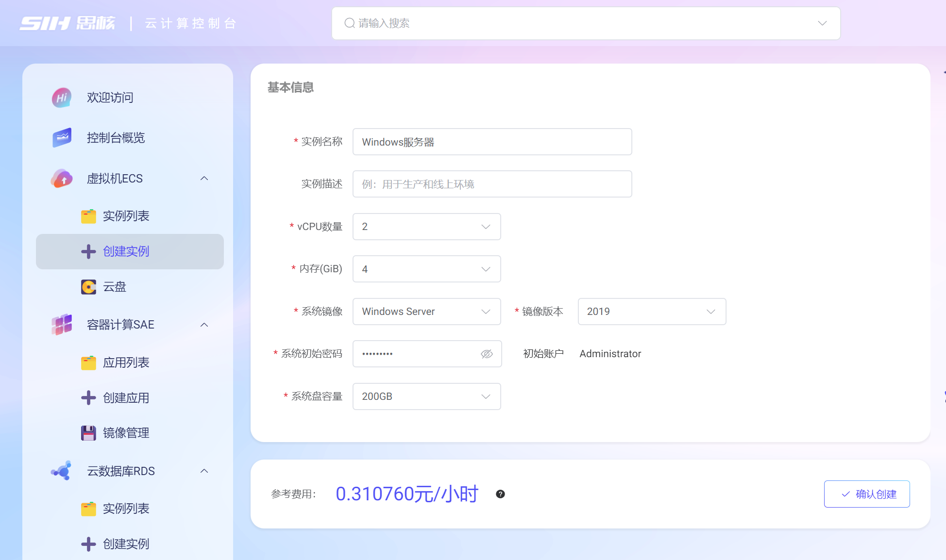The height and width of the screenshot is (560, 946).
Task: Click the ECS 实例列表 folder icon
Action: 88,216
